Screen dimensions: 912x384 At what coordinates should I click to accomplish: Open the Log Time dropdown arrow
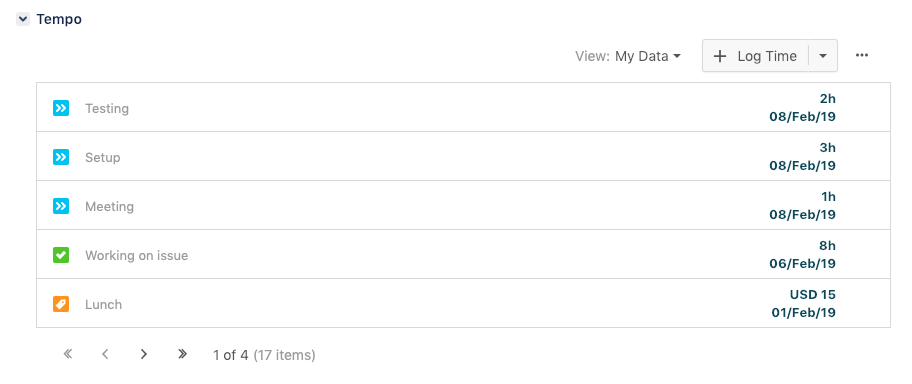(x=822, y=56)
